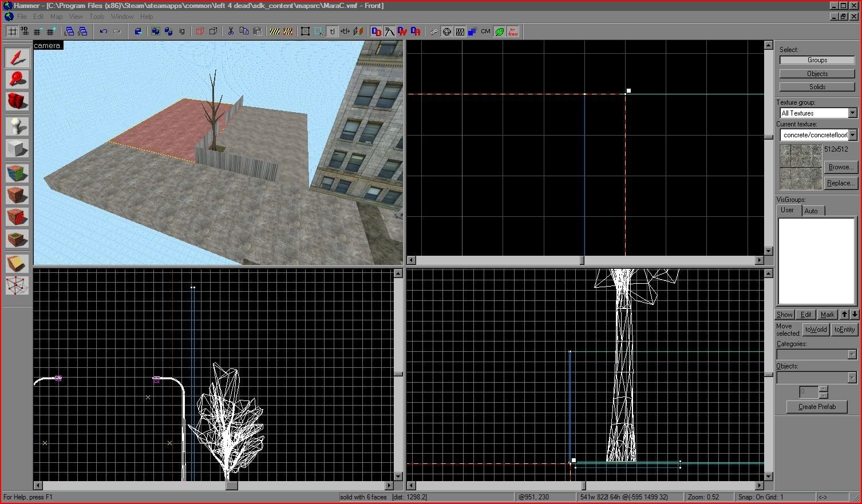
Task: Select the Clipping tool
Action: pos(17,263)
